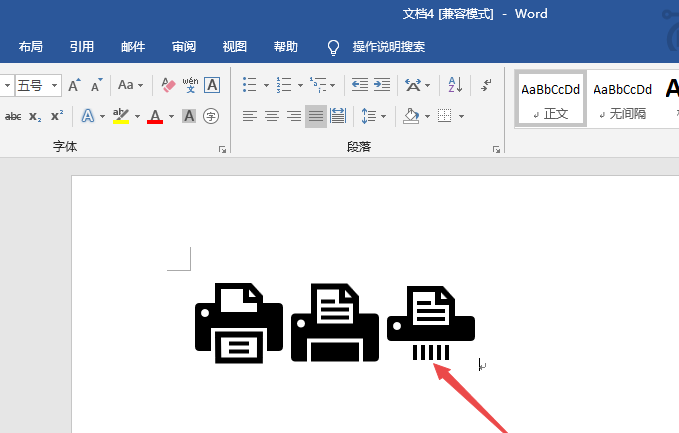Apply bullet list formatting
Viewport: 679px width, 433px height.
pos(249,85)
